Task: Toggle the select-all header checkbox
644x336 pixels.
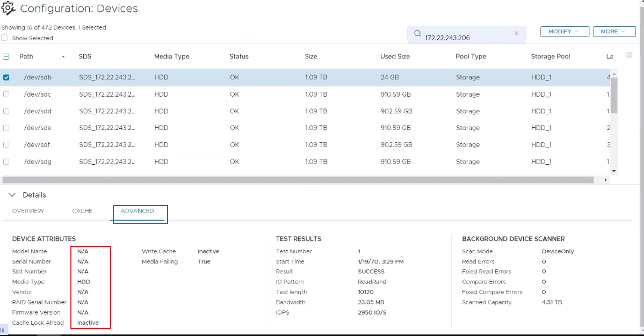Action: click(6, 56)
